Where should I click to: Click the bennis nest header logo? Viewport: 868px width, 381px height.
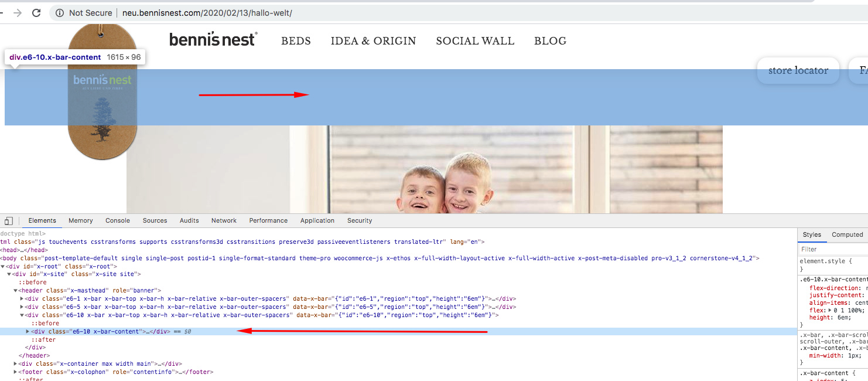213,40
